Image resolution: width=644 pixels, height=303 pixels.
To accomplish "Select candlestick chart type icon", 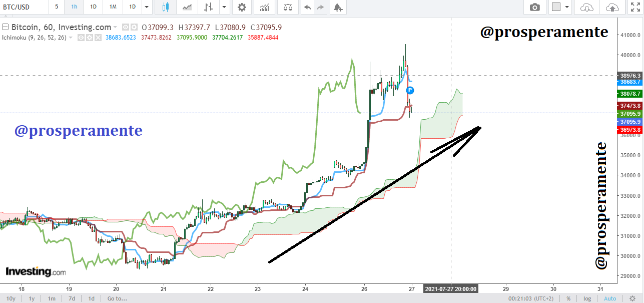I will (x=166, y=7).
